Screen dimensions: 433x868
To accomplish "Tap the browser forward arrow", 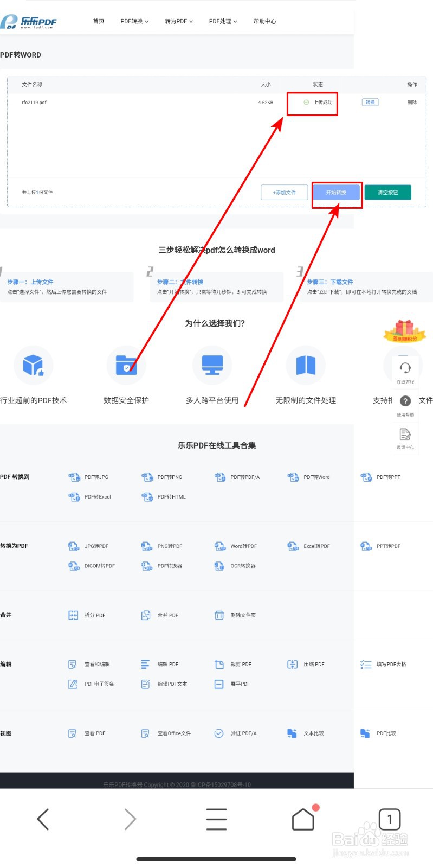I will click(x=130, y=819).
